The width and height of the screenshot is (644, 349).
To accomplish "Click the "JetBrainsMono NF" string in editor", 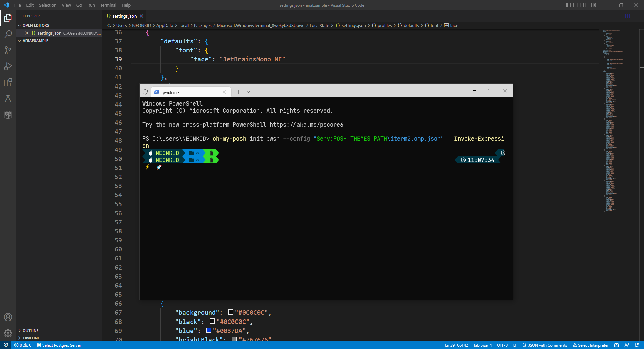I will pos(253,59).
